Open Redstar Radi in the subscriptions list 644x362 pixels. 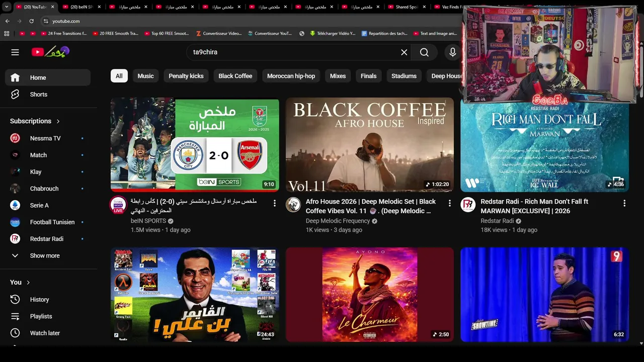pyautogui.click(x=48, y=239)
